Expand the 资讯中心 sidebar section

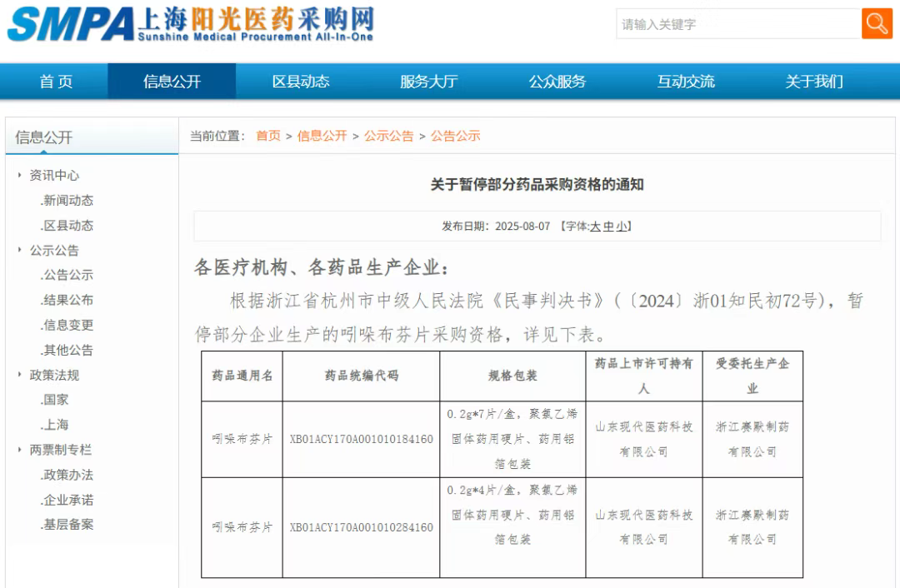[54, 175]
